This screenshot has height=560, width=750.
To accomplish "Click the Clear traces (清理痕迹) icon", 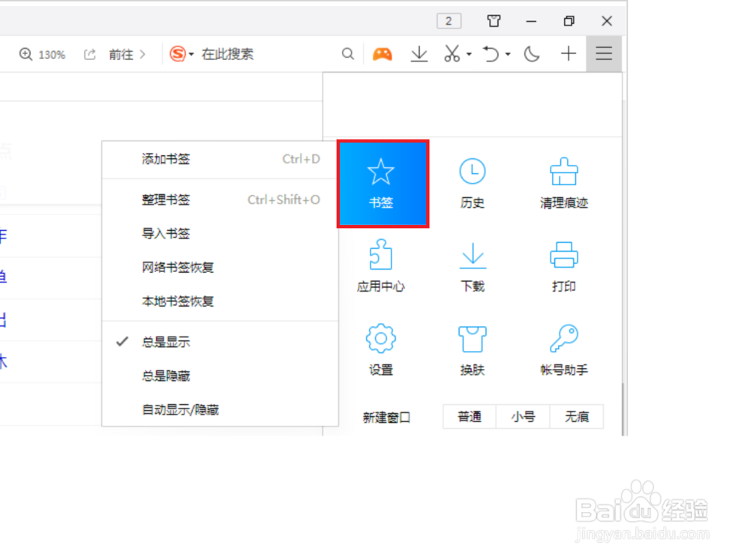I will coord(564,171).
